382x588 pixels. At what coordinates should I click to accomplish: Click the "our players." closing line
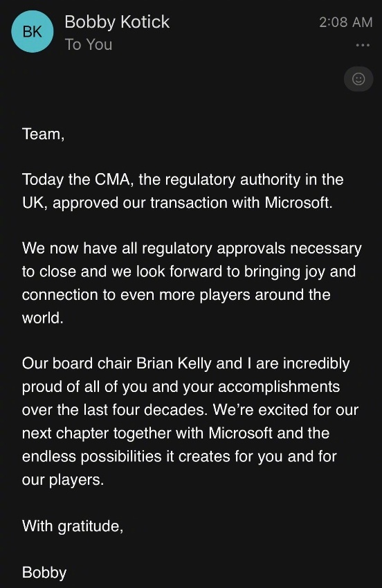[62, 480]
